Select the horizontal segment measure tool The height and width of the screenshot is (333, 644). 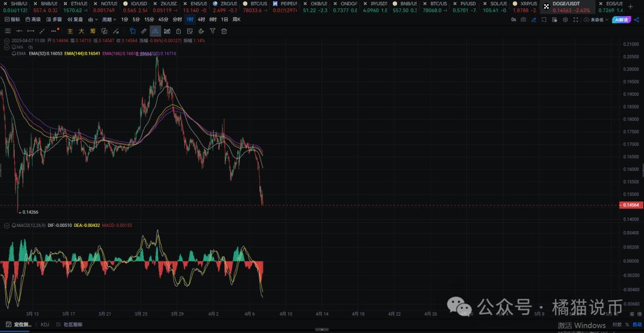tap(30, 31)
